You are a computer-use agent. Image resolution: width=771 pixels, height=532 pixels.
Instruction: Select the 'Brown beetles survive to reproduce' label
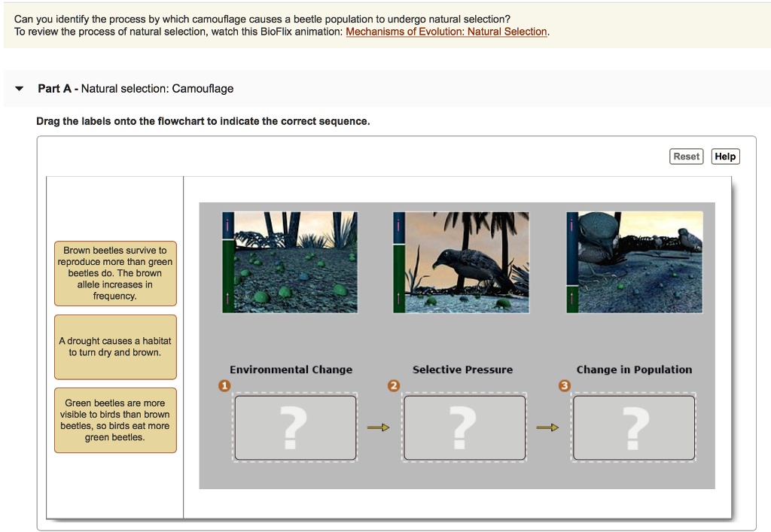tap(114, 273)
